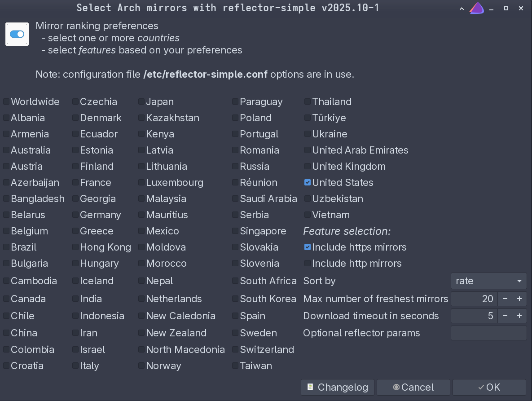The image size is (532, 401).
Task: Focus the Optional reflector params field
Action: pos(488,333)
